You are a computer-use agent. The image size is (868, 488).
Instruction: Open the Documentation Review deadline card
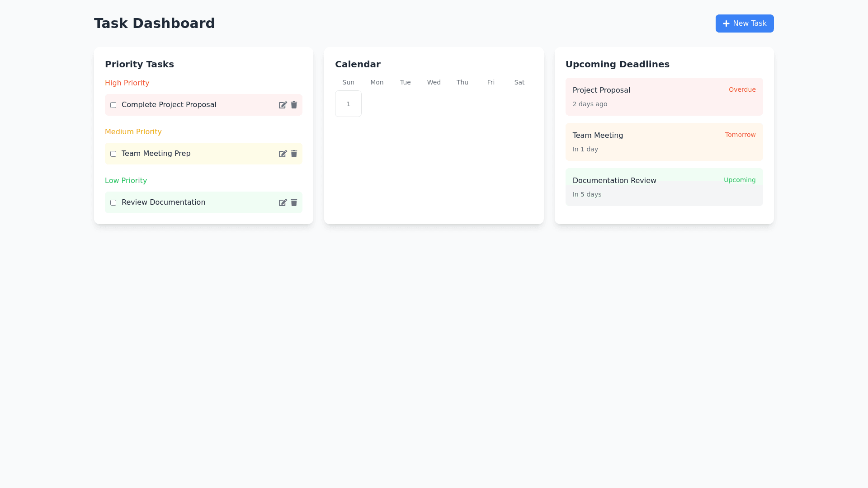[664, 187]
